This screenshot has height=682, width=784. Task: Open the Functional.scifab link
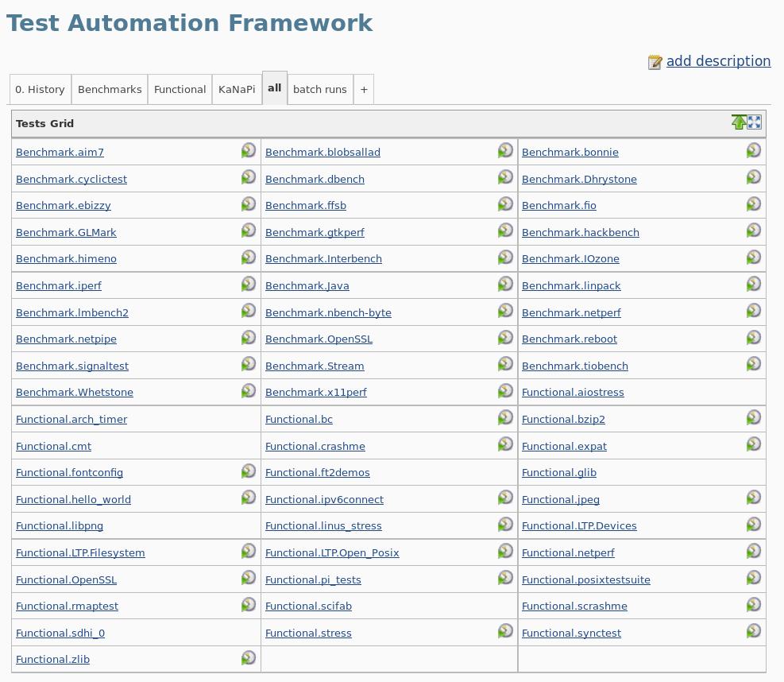308,606
